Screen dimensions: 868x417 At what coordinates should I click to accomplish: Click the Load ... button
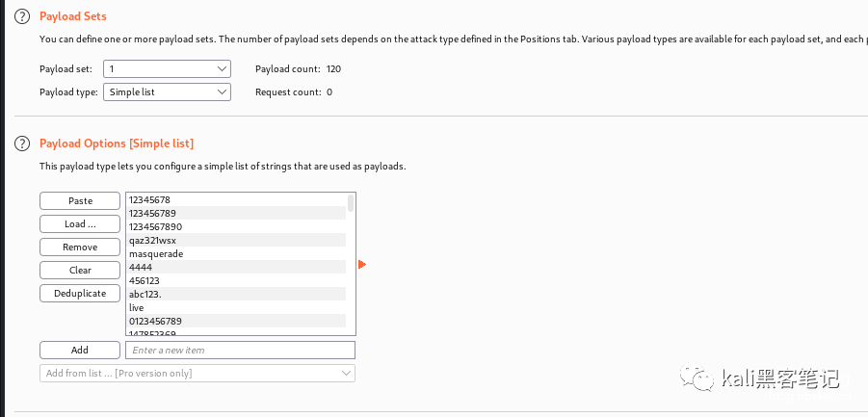80,224
